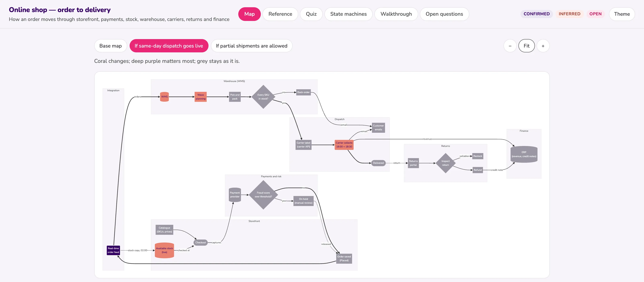Click the 'stock copy, 02:00' edge label
This screenshot has width=644, height=282.
coord(137,250)
